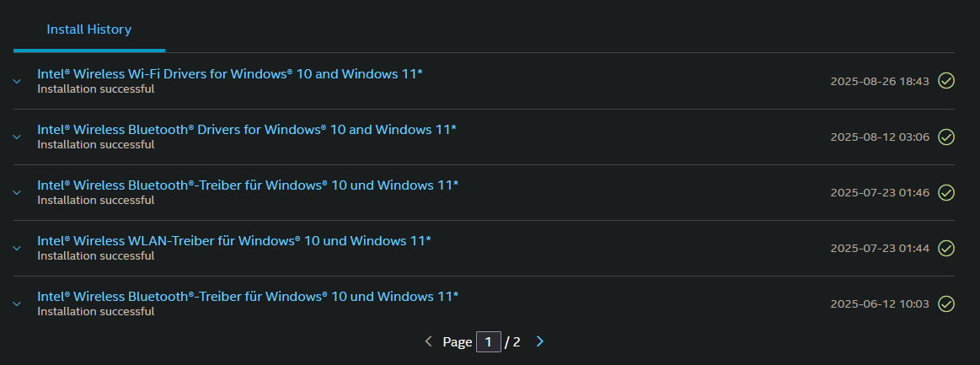Go to the next page arrow
Viewport: 980px width, 365px height.
(x=541, y=341)
